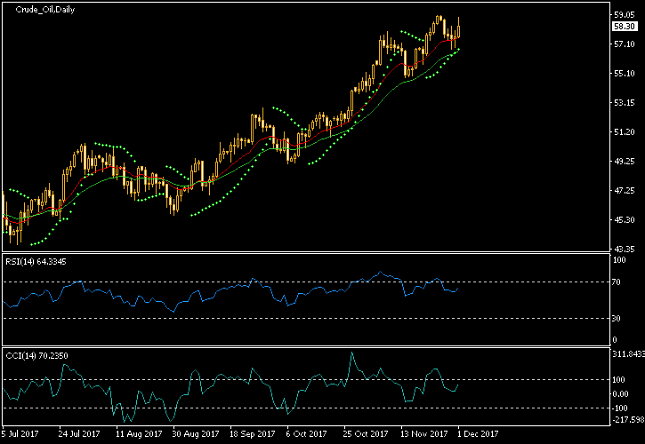The width and height of the screenshot is (645, 444).
Task: Click the RSI line's highest peak
Action: coord(380,272)
